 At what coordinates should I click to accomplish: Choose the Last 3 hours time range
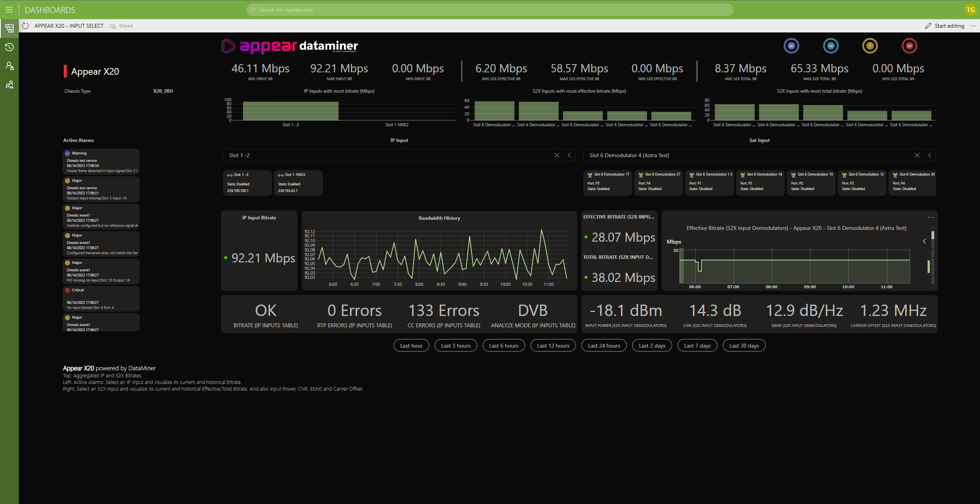coord(456,346)
